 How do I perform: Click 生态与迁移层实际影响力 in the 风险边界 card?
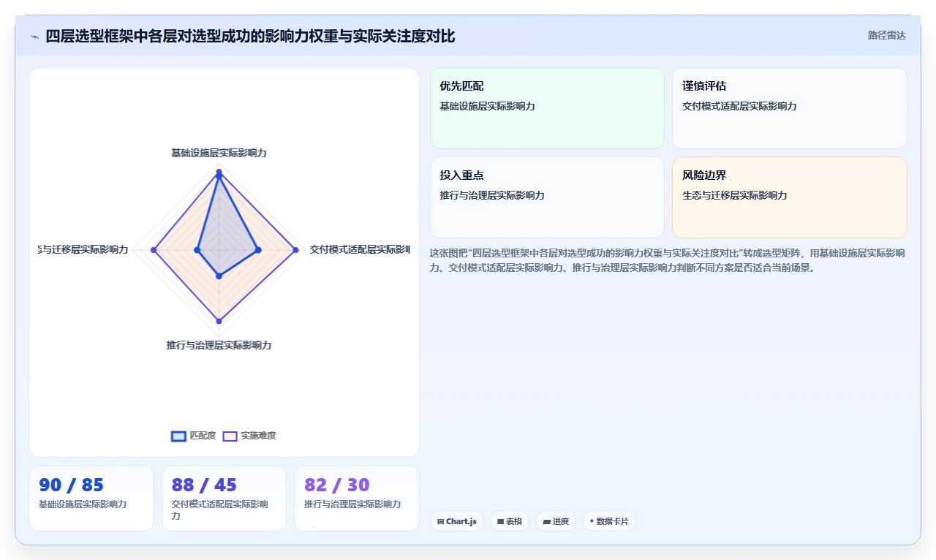tap(735, 195)
